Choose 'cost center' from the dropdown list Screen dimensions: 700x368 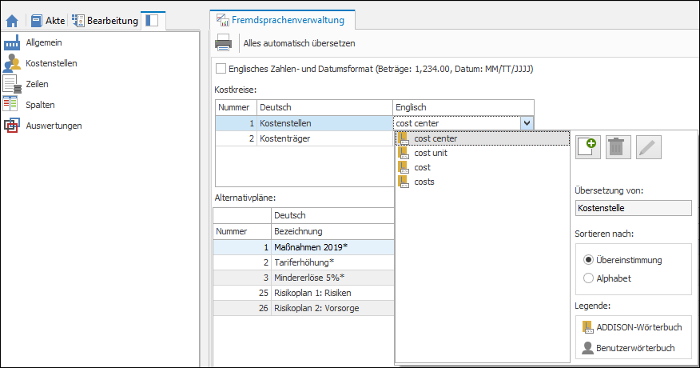pos(483,138)
